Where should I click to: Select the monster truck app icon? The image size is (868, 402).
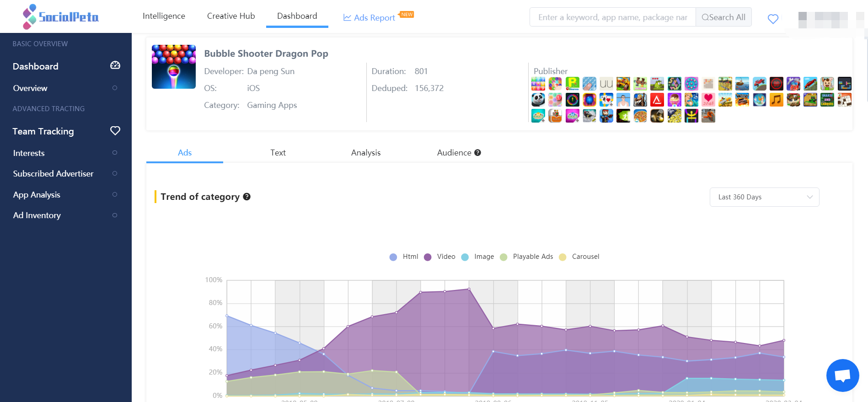(x=623, y=84)
